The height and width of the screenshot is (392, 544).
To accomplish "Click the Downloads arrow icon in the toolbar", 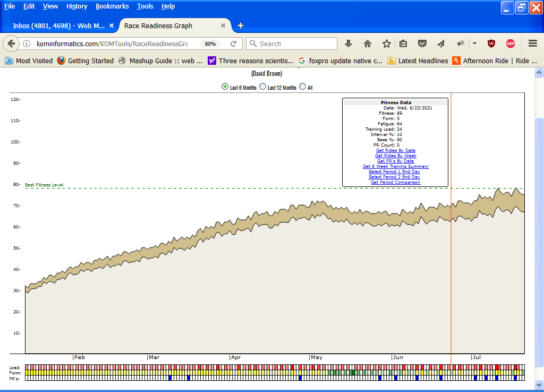I will pos(348,44).
